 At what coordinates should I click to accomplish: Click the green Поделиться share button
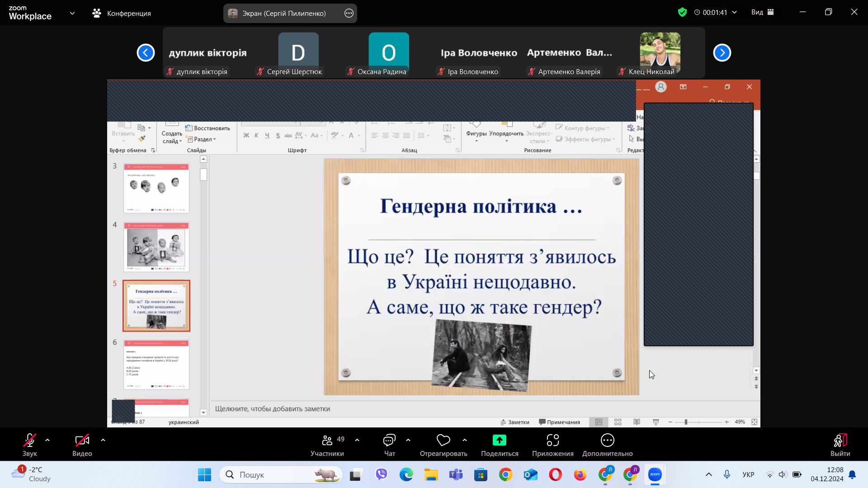[x=499, y=441]
